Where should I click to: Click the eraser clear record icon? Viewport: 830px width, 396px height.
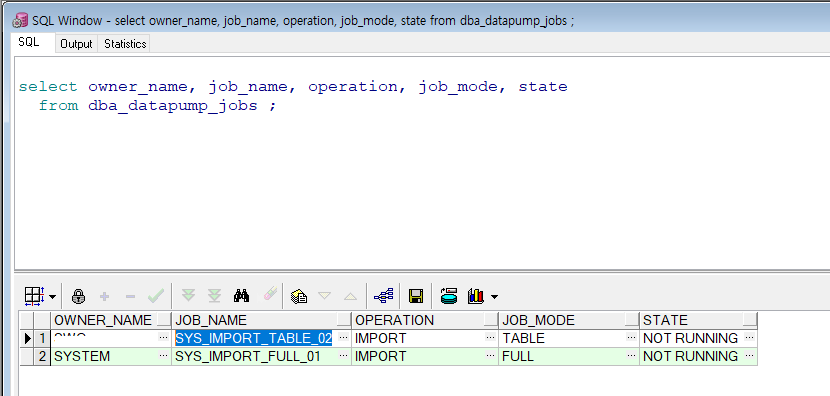pyautogui.click(x=270, y=293)
